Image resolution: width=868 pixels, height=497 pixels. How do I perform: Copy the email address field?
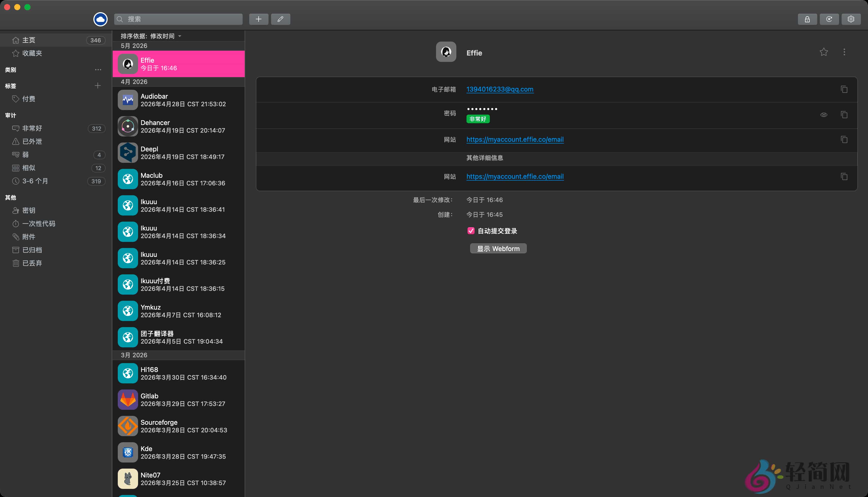click(844, 90)
